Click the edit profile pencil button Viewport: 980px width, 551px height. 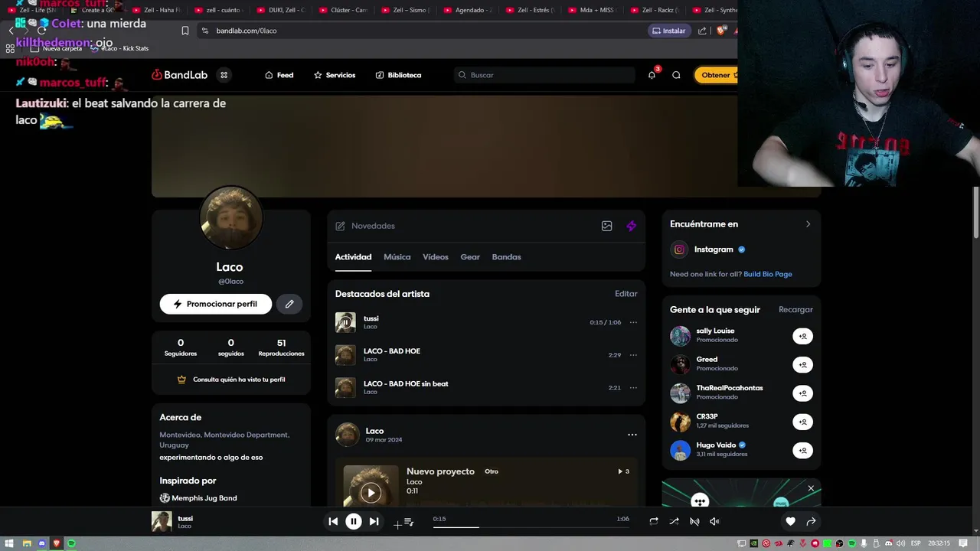[x=289, y=304]
